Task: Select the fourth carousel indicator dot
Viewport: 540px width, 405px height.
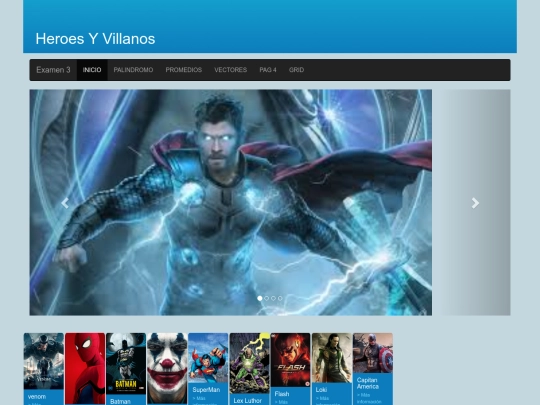Action: coord(280,298)
